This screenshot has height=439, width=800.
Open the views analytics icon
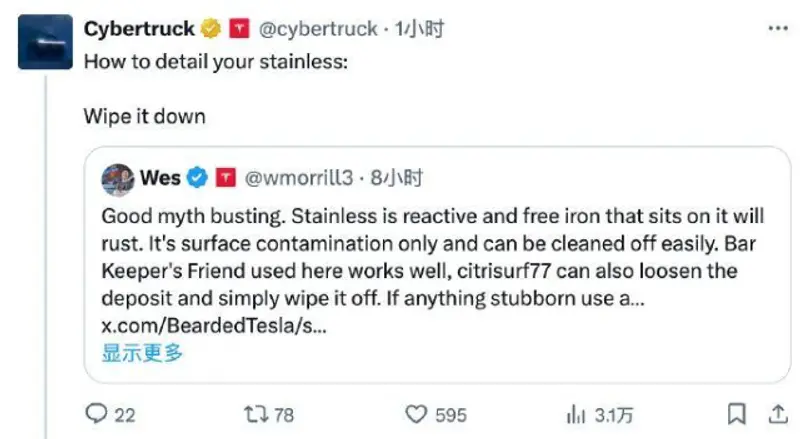tap(576, 413)
